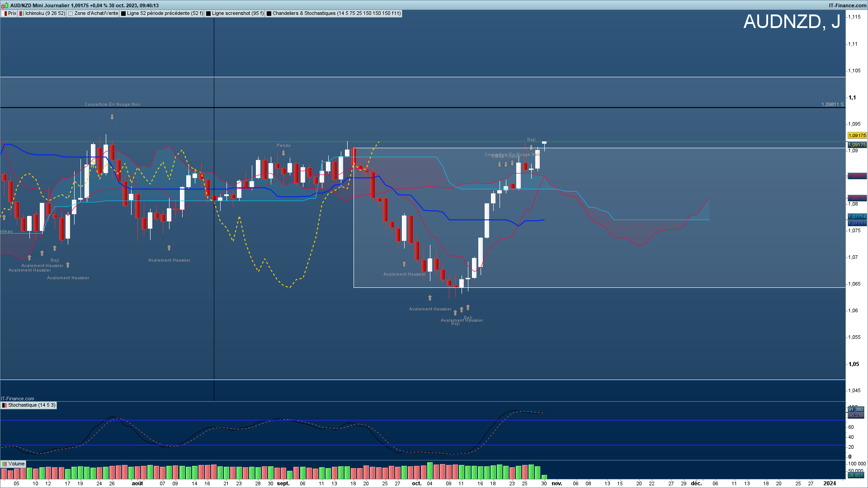Open the Stochastique (14 5 3) label
868x488 pixels.
32,405
